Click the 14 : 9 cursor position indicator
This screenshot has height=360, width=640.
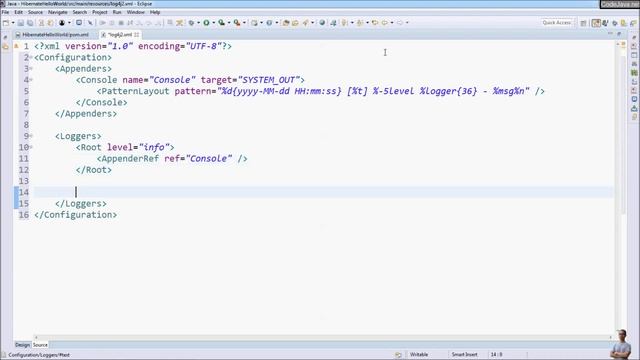(496, 354)
